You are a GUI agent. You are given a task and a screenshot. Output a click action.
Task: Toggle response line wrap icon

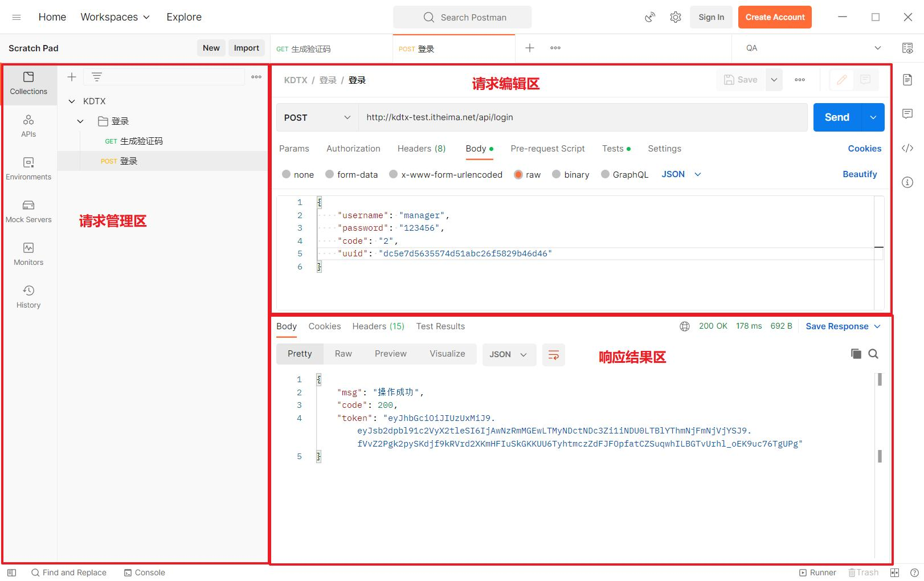[553, 355]
